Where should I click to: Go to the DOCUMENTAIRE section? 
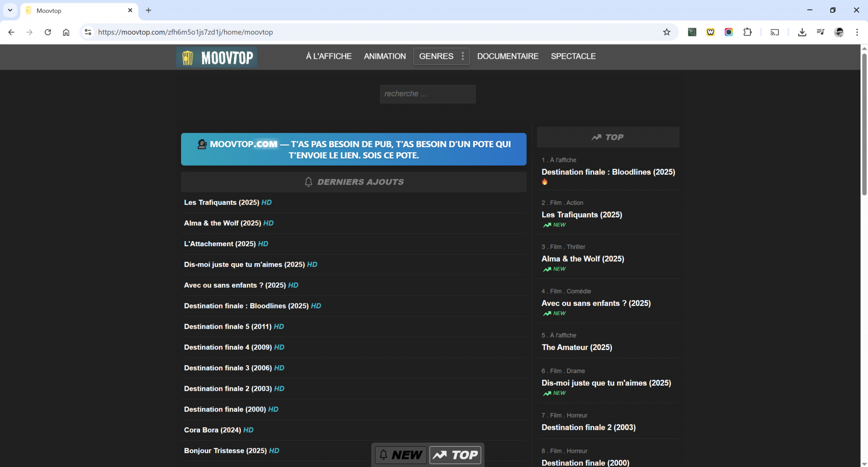[x=508, y=56]
